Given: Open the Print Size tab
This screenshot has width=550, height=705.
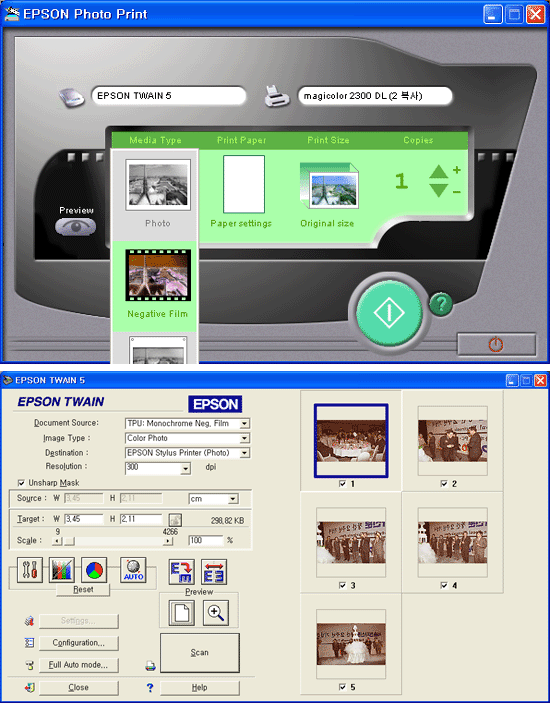Looking at the screenshot, I should 328,140.
